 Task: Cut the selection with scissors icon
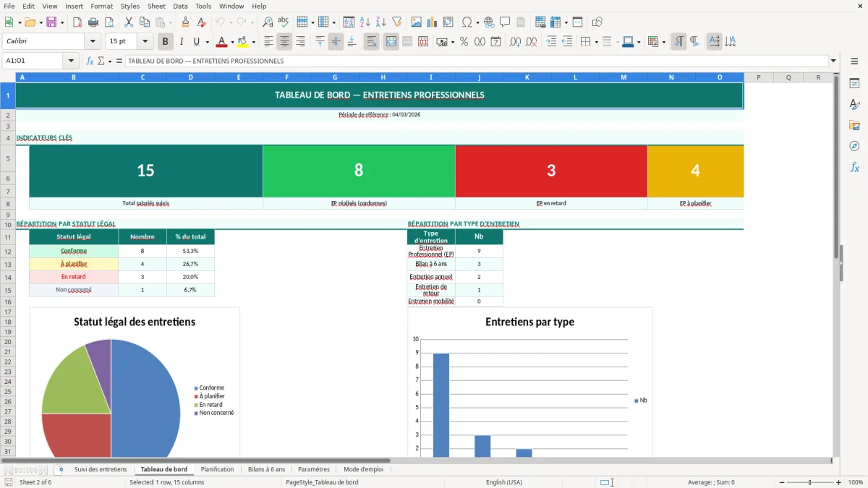[128, 22]
